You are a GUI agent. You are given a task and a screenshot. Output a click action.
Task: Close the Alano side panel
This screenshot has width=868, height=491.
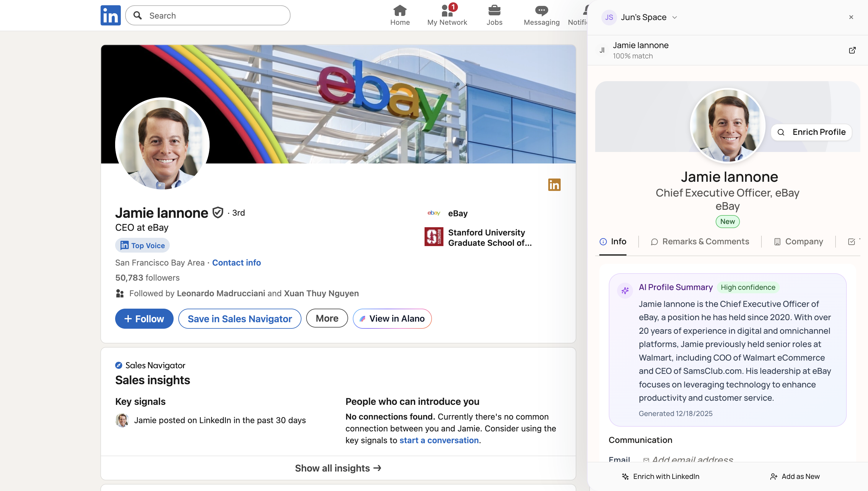coord(851,17)
